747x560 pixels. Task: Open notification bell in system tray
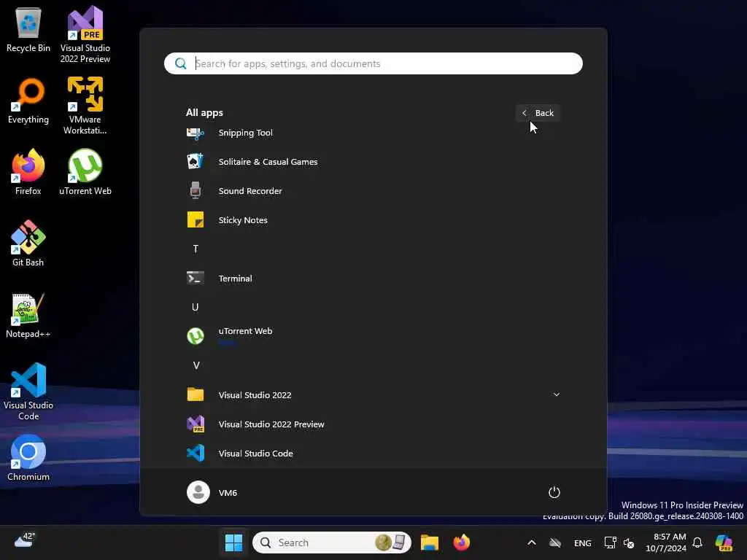coord(697,542)
